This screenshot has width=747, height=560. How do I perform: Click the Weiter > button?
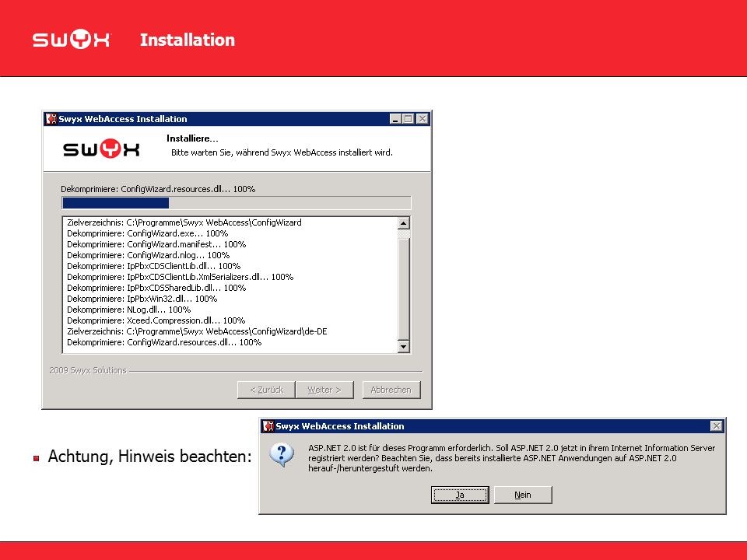pos(324,390)
